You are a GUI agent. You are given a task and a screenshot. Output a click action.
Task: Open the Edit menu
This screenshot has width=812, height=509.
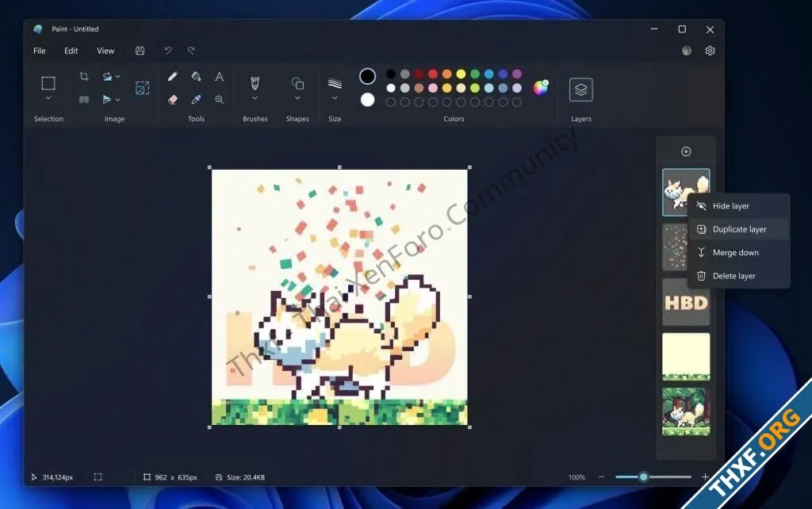[x=71, y=51]
